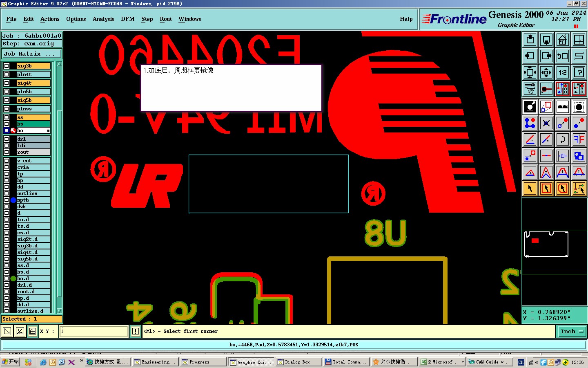Image resolution: width=588 pixels, height=368 pixels.
Task: Click the XY window layout icon
Action: pos(579,40)
